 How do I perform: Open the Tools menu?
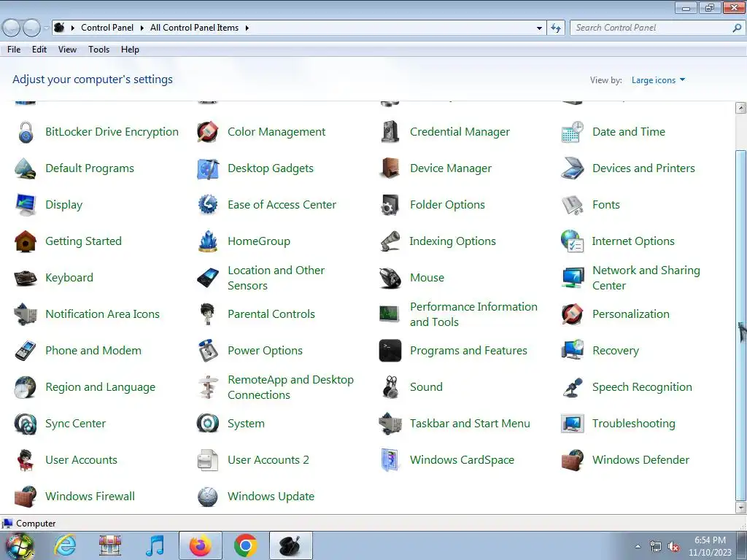98,50
